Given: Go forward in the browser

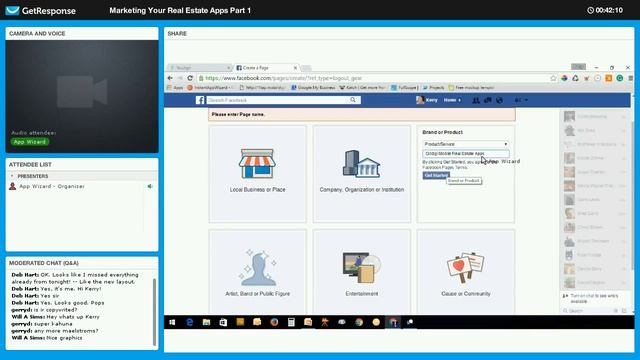Looking at the screenshot, I should pyautogui.click(x=180, y=78).
